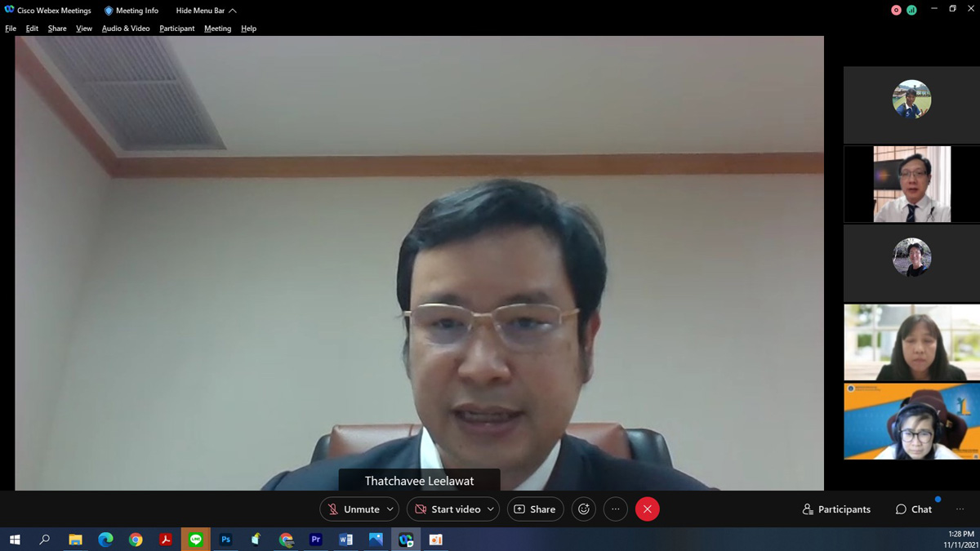This screenshot has height=551, width=980.
Task: Unmute the microphone
Action: (x=354, y=509)
